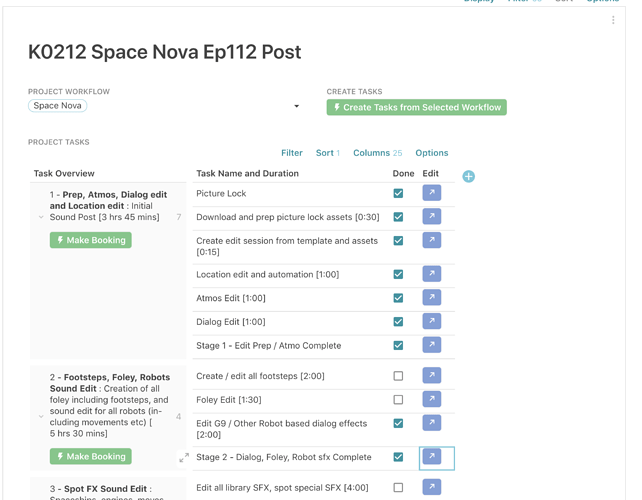The image size is (642, 500).
Task: Click the Done column header
Action: click(x=403, y=173)
